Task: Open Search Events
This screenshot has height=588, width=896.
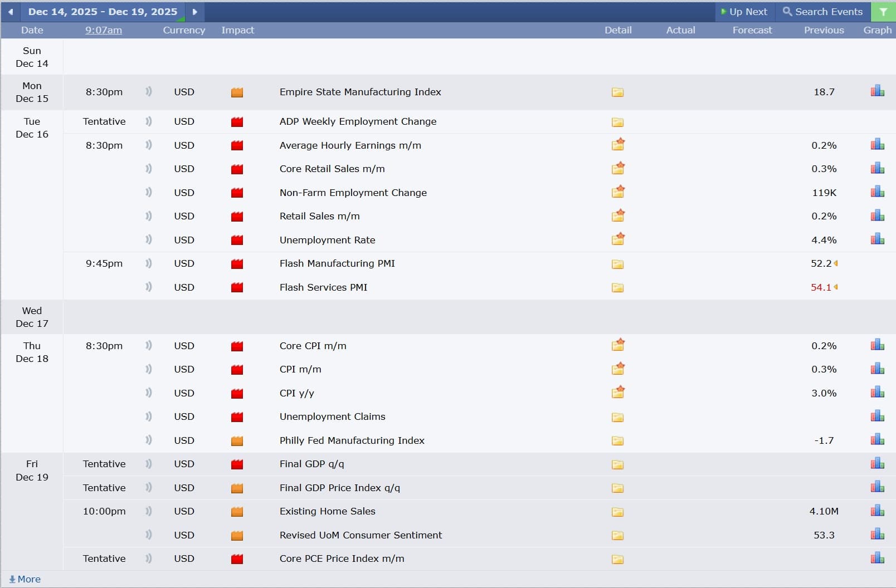Action: (x=822, y=11)
